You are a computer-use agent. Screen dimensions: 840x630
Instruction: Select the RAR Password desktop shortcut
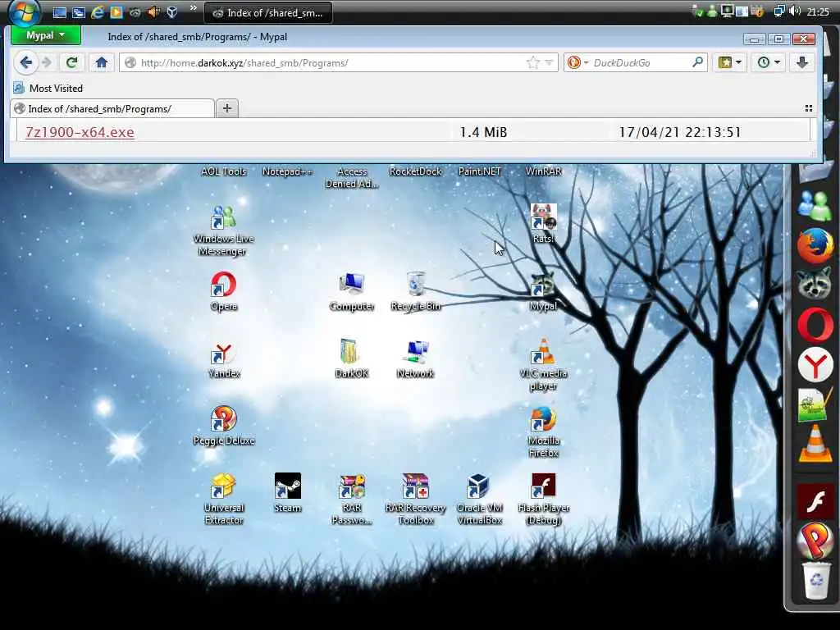coord(351,499)
